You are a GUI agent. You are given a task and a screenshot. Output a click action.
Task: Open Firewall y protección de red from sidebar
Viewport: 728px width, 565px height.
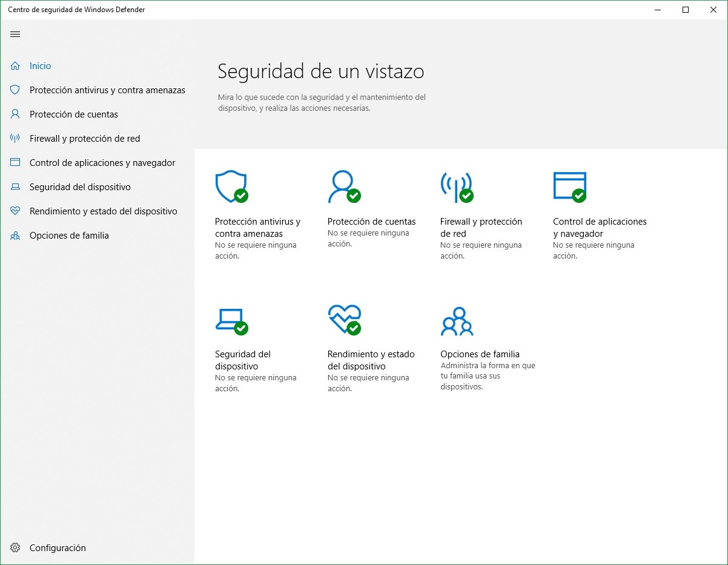tap(85, 138)
